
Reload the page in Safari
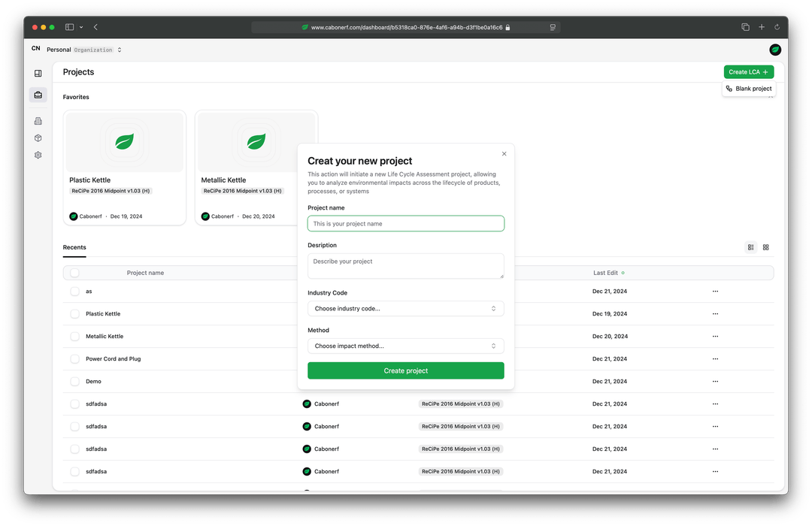[777, 27]
